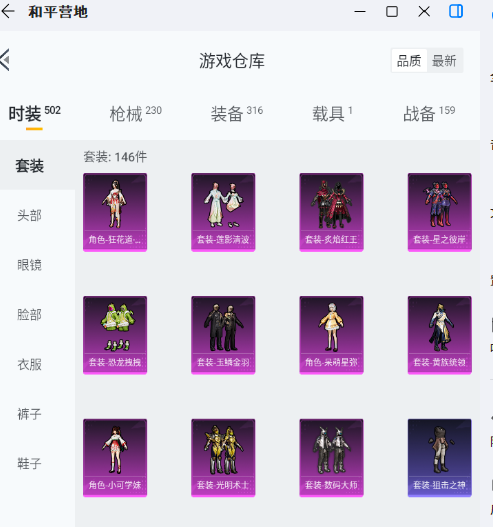Select 眼镜 category in sidebar

pos(30,265)
